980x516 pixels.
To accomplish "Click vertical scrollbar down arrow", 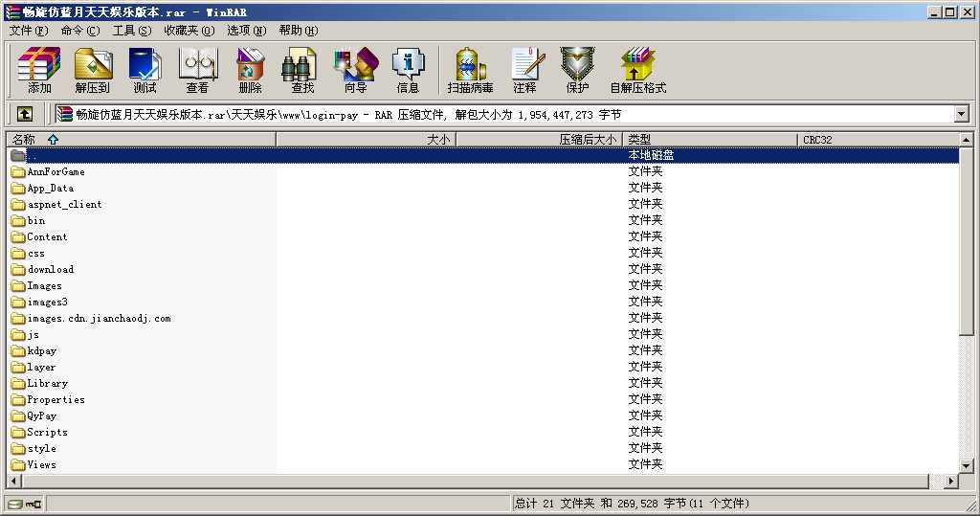I will click(x=967, y=466).
